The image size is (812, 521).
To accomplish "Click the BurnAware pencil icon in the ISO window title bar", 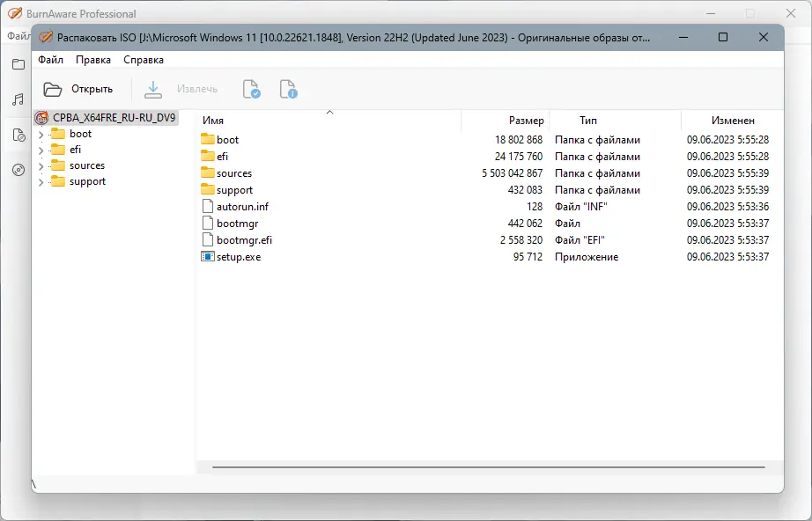I will click(x=46, y=37).
